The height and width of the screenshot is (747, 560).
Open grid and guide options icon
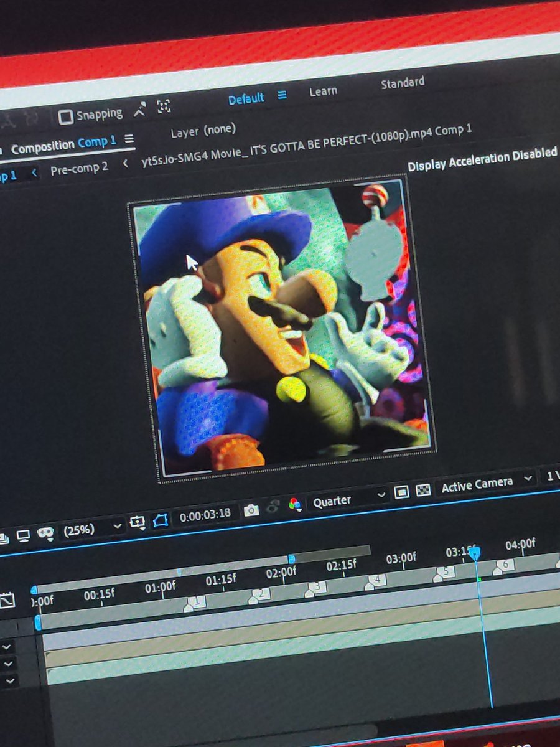pyautogui.click(x=137, y=523)
